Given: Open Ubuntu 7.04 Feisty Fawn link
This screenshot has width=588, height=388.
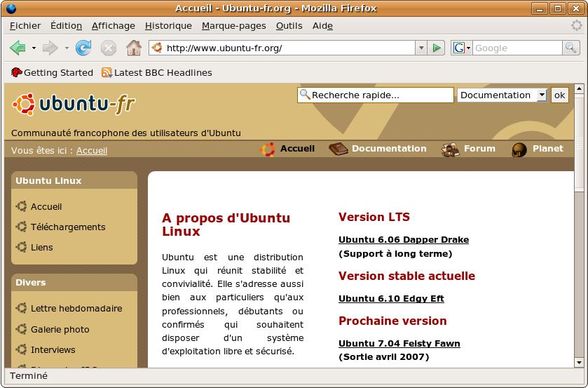Looking at the screenshot, I should tap(399, 343).
